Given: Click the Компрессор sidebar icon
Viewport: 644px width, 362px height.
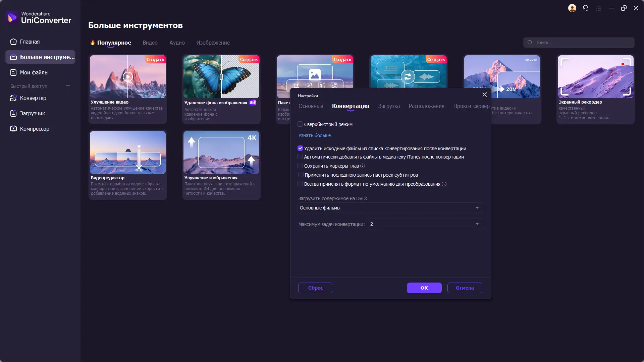Looking at the screenshot, I should pyautogui.click(x=13, y=129).
